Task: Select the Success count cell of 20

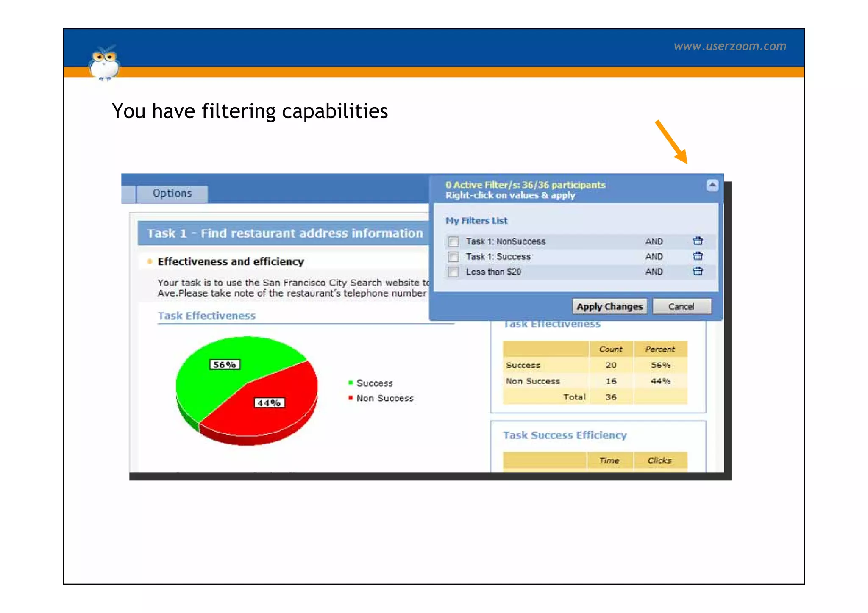Action: pyautogui.click(x=610, y=365)
